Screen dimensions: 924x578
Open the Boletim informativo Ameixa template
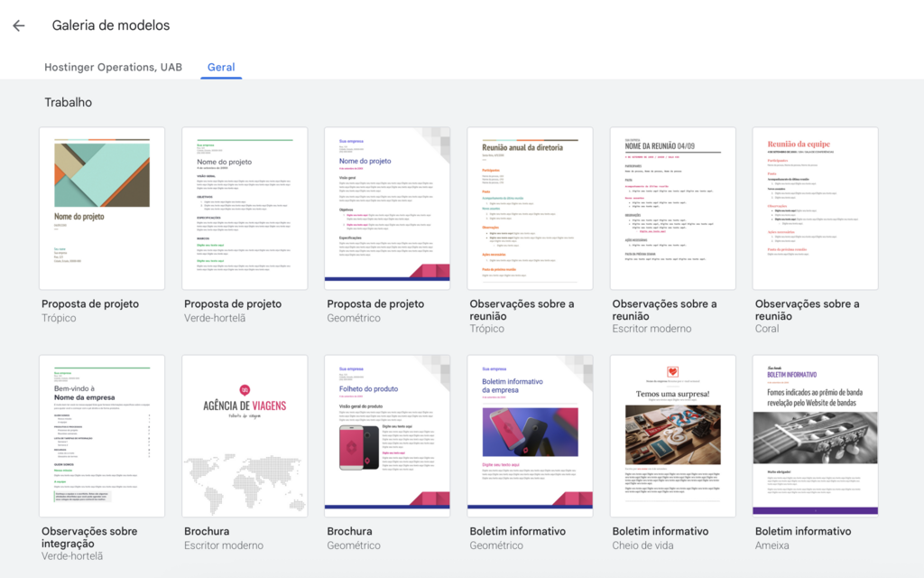click(x=815, y=436)
